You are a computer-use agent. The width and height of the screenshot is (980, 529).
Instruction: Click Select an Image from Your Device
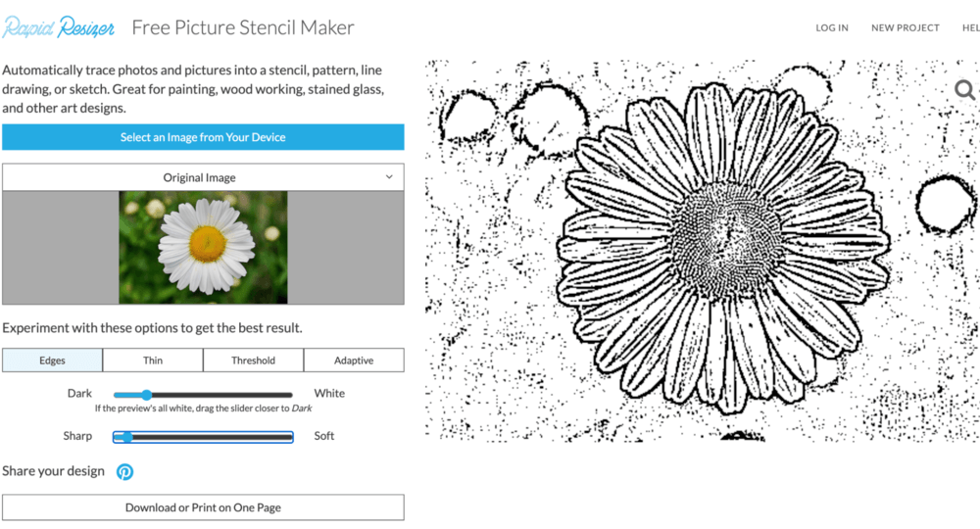click(203, 137)
